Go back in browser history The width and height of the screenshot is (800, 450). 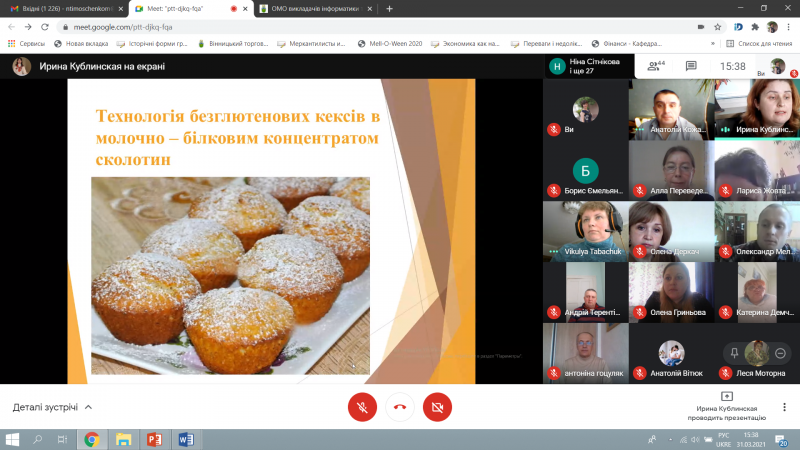pyautogui.click(x=11, y=27)
